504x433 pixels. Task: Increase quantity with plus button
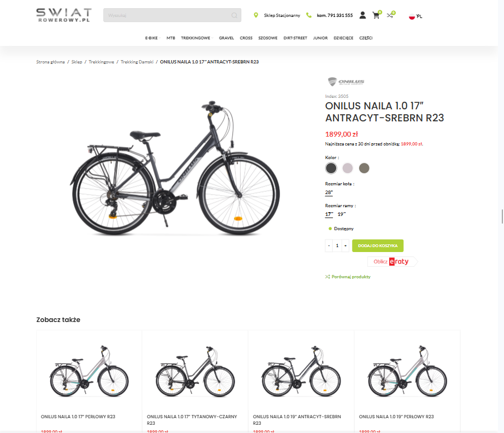tap(345, 245)
